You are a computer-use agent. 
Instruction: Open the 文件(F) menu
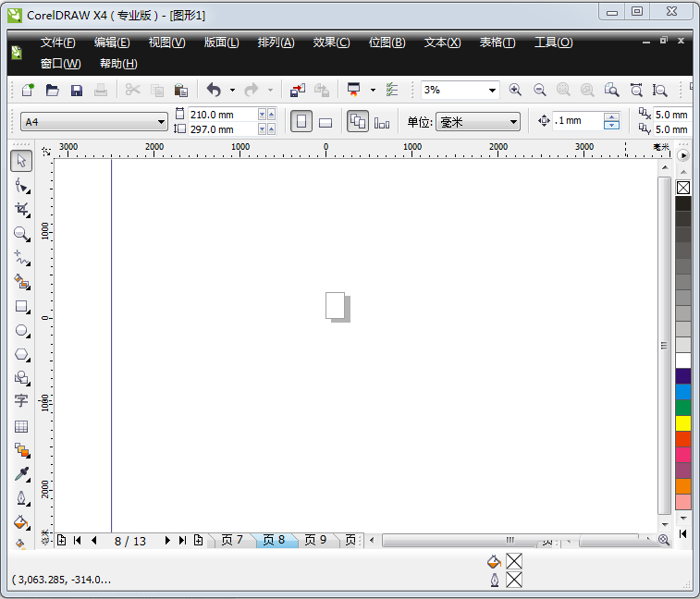(x=57, y=43)
